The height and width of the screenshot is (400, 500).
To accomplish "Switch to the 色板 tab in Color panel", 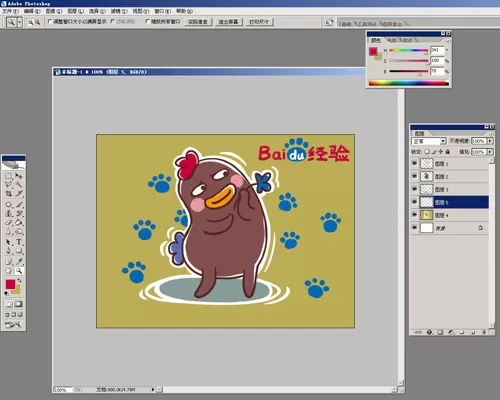I will (x=392, y=40).
